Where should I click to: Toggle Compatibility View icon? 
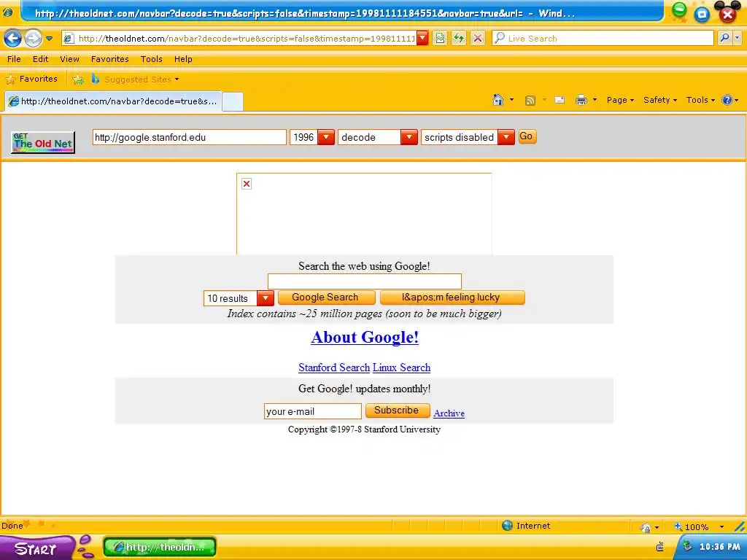pos(440,38)
